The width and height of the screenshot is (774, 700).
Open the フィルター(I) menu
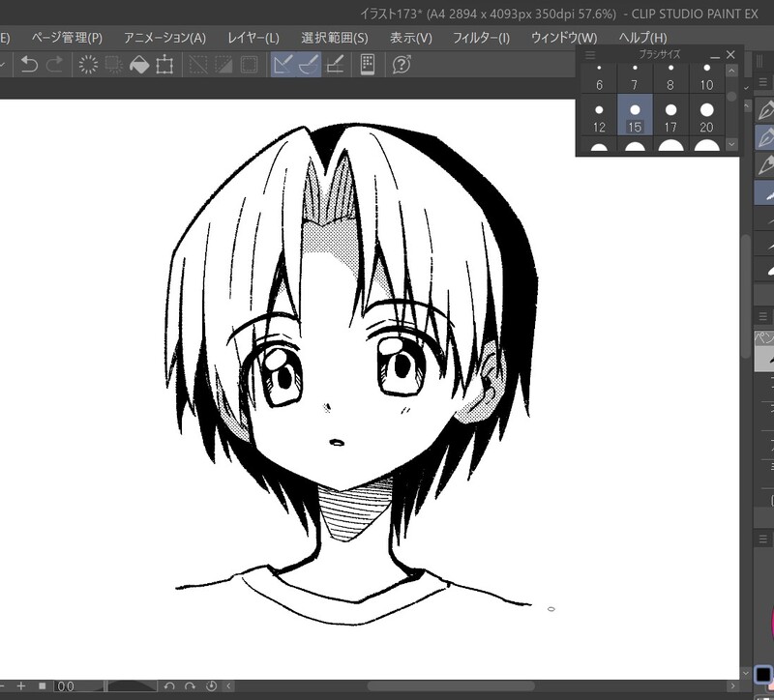point(481,38)
